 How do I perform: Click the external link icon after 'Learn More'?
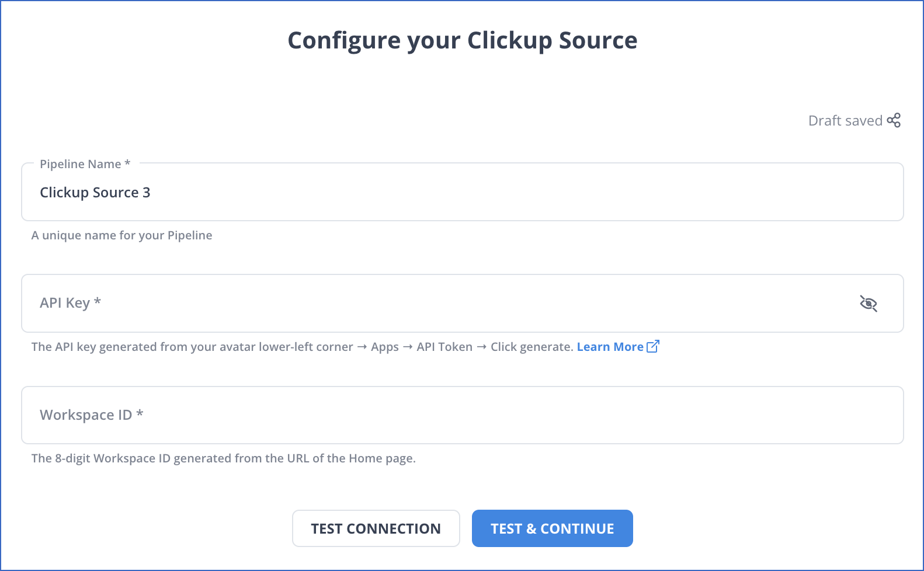652,346
